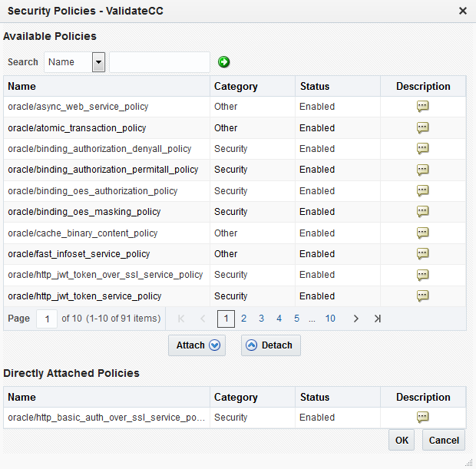This screenshot has height=469, width=476.
Task: Open description icon for oracle/async_web_service_policy
Action: point(422,107)
